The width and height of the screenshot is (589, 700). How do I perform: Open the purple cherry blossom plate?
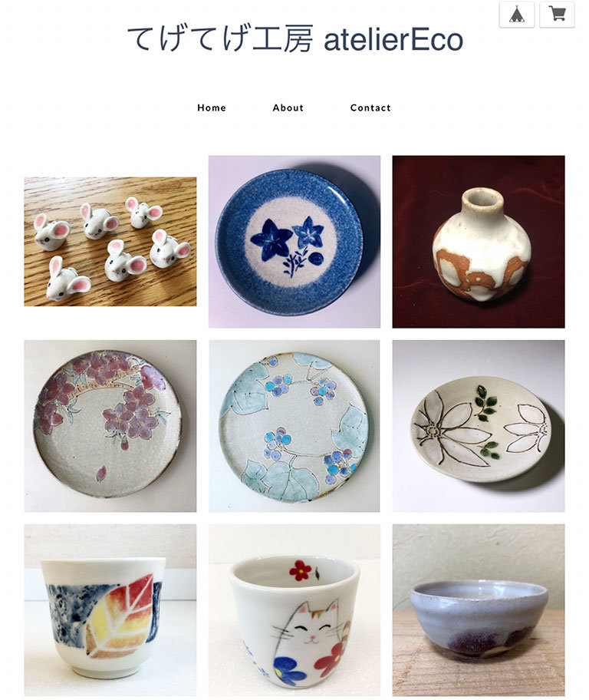[110, 426]
